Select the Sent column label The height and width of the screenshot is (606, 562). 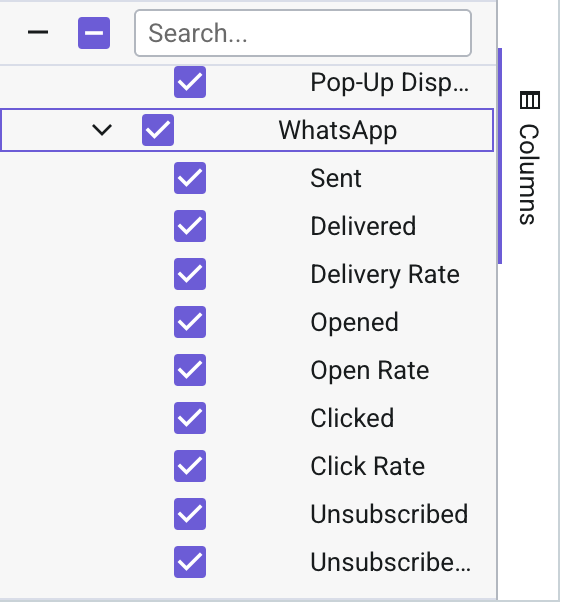(336, 178)
